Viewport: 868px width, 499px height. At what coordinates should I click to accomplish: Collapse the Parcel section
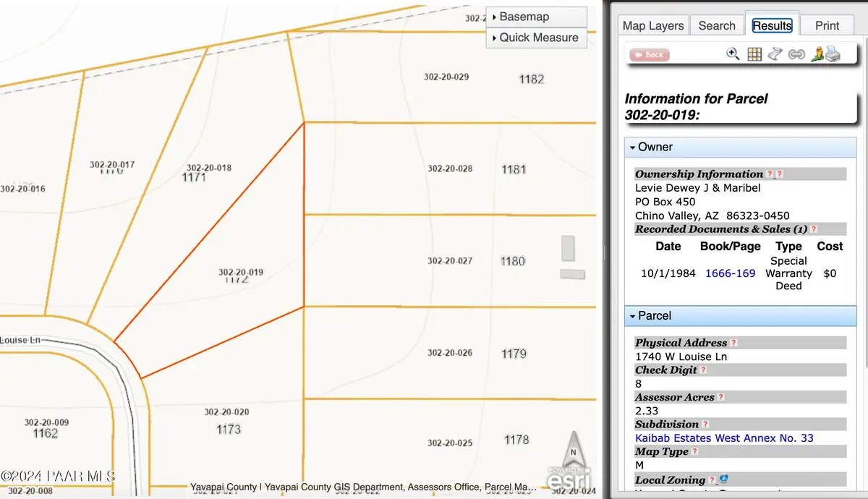coord(632,316)
